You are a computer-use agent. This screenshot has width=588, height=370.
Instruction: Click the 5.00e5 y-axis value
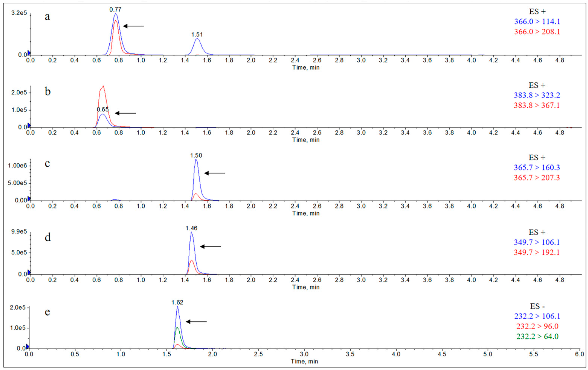pyautogui.click(x=17, y=183)
